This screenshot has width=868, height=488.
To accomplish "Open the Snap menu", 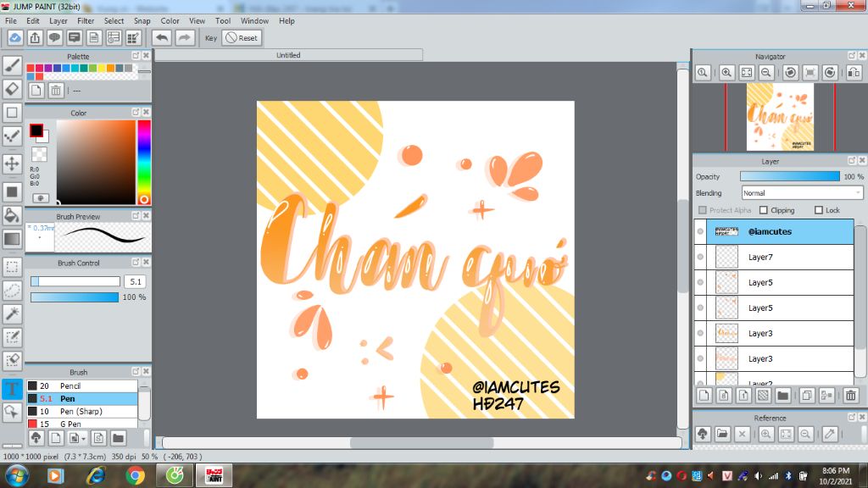I will point(142,20).
